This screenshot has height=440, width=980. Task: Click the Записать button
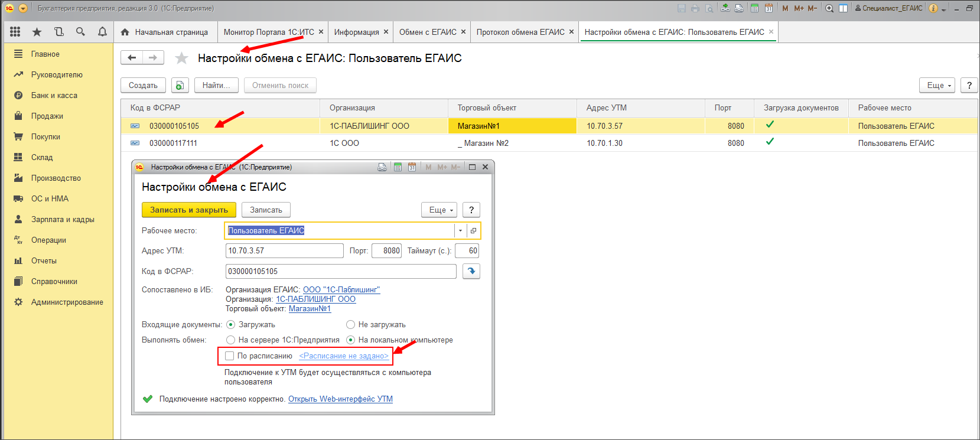pyautogui.click(x=266, y=210)
